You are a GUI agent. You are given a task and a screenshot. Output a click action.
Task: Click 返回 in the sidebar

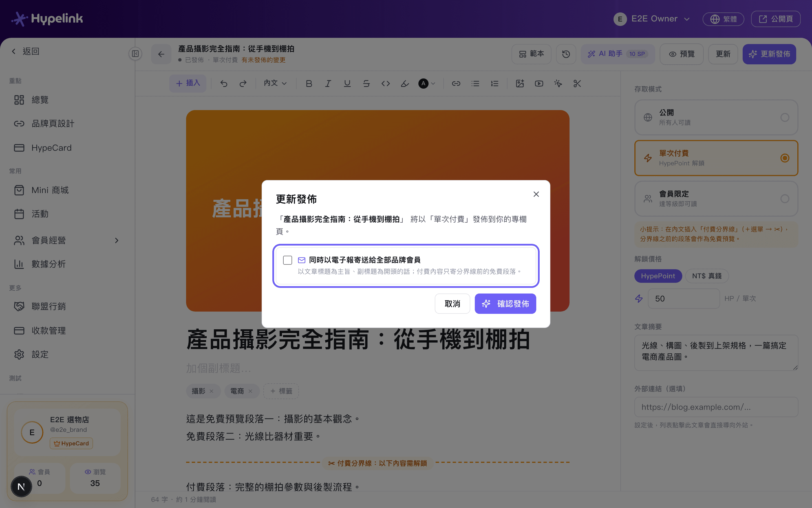(25, 51)
